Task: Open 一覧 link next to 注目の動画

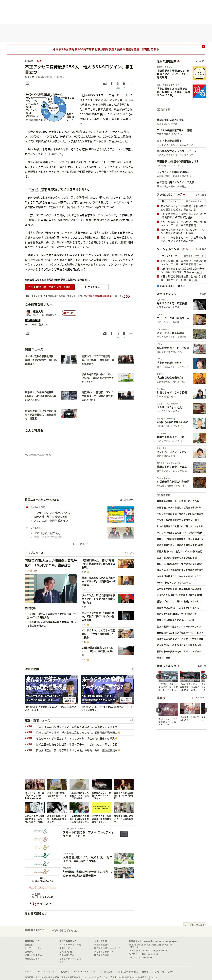Action: [x=132, y=669]
